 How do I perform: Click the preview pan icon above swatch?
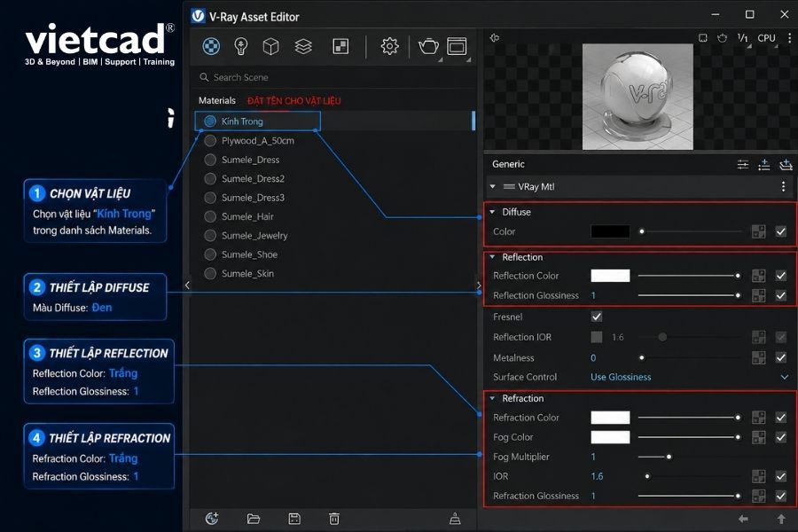coord(494,37)
